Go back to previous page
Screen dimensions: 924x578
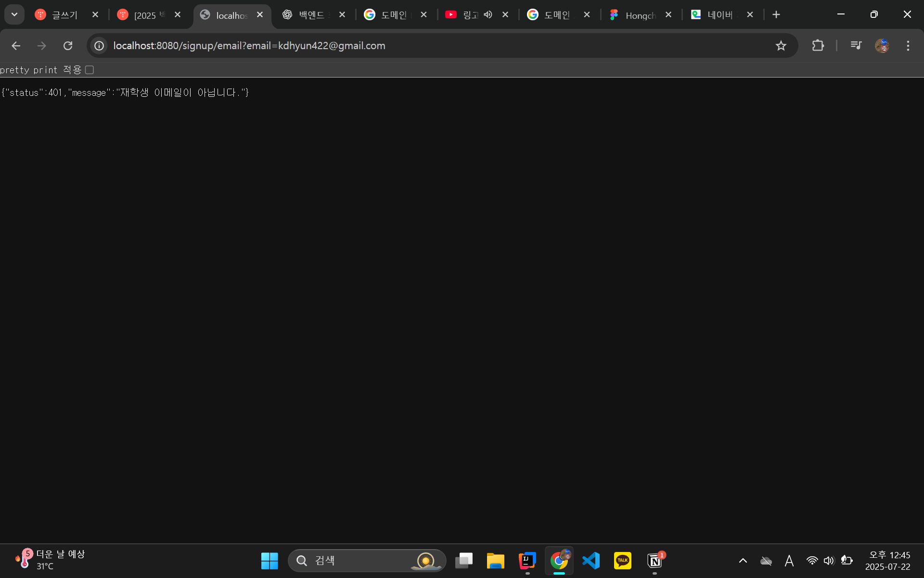16,46
